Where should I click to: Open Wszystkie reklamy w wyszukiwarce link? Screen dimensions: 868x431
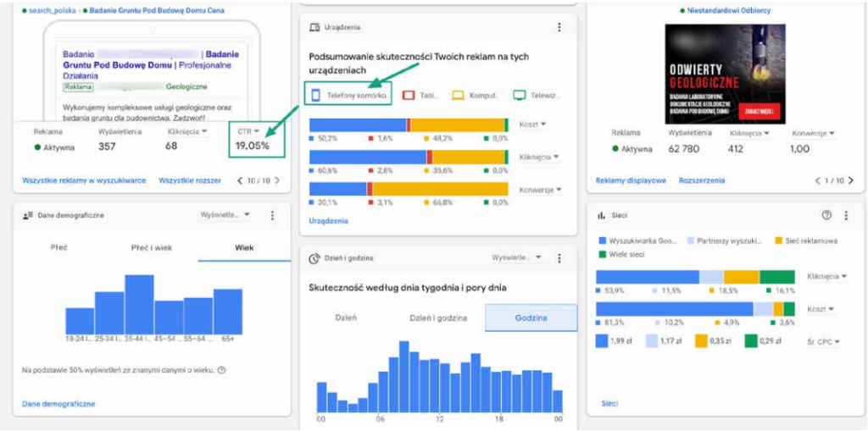(x=84, y=180)
